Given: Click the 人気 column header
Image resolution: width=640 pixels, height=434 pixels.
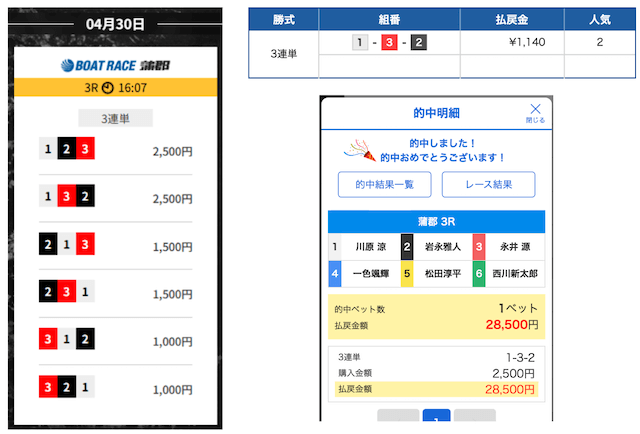Looking at the screenshot, I should point(600,19).
